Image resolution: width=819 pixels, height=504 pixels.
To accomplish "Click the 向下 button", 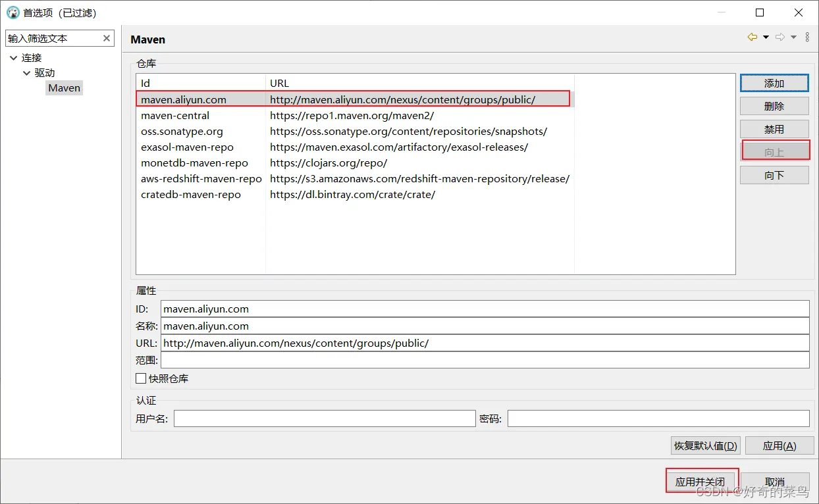I will pyautogui.click(x=774, y=175).
